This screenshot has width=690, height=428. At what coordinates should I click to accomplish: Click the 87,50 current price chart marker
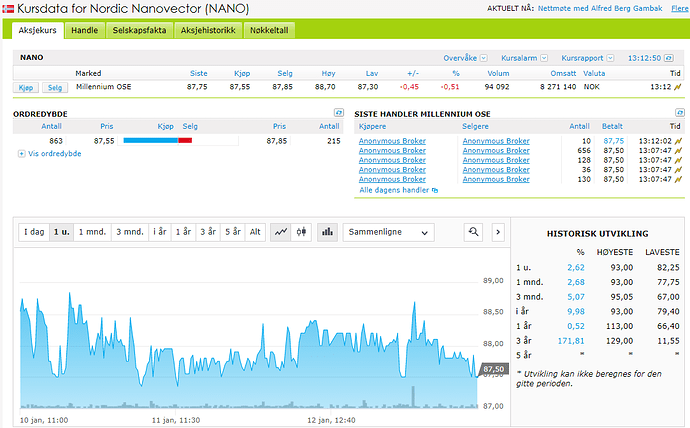point(493,369)
